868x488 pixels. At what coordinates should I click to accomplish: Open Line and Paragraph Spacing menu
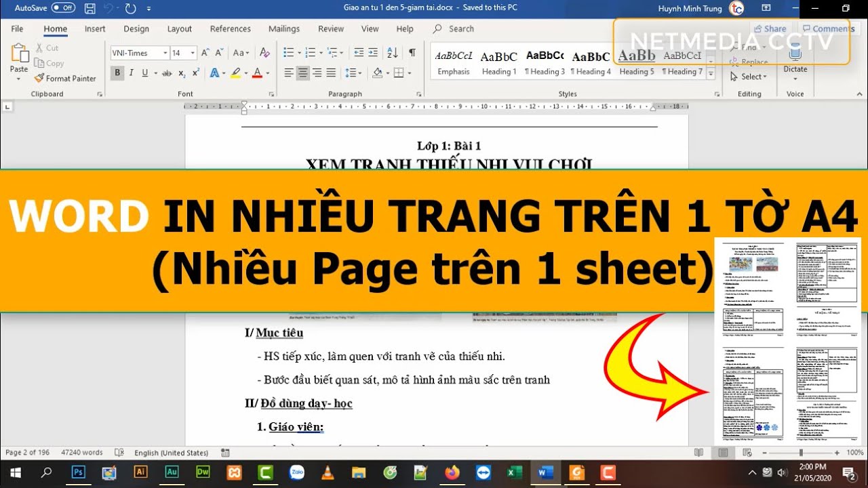click(353, 73)
